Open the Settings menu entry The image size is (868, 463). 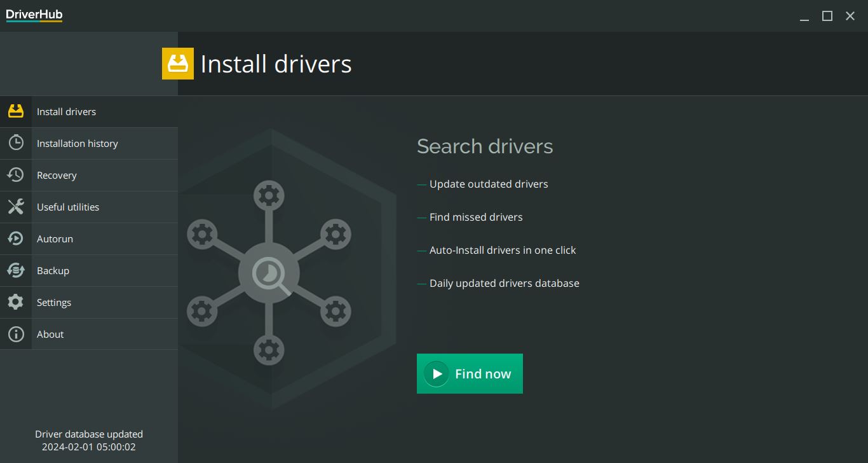(x=89, y=302)
